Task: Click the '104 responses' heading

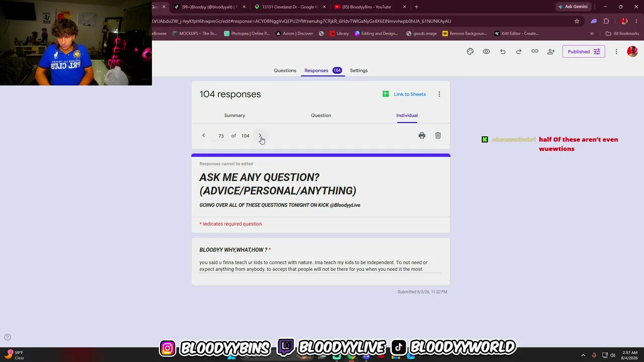Action: point(230,94)
